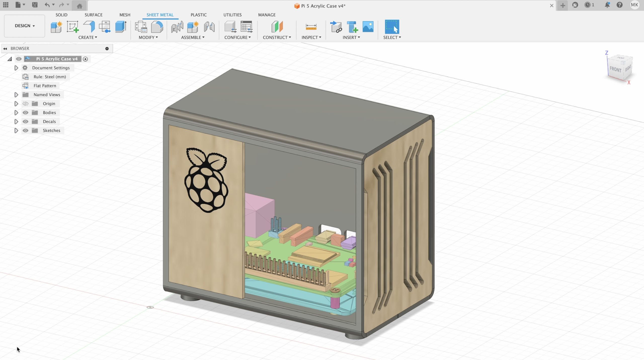Click the Save icon

pos(35,5)
